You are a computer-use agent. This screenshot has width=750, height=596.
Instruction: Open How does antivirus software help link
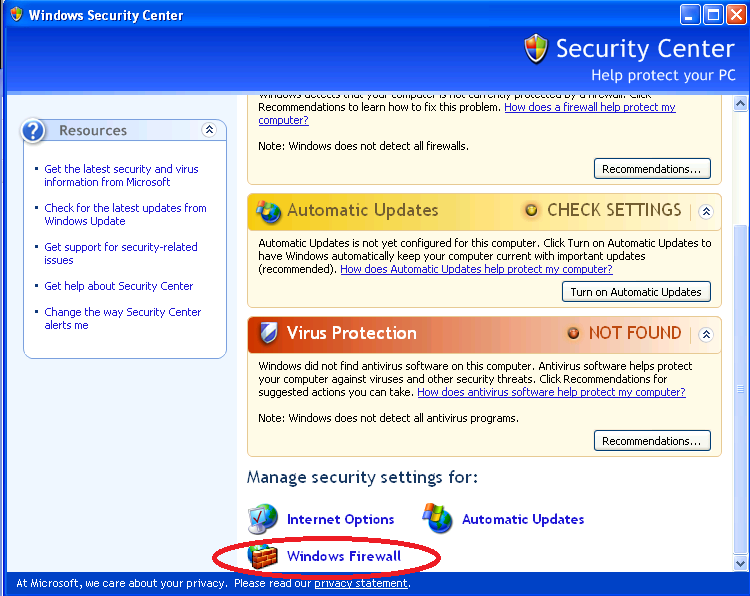pos(551,392)
